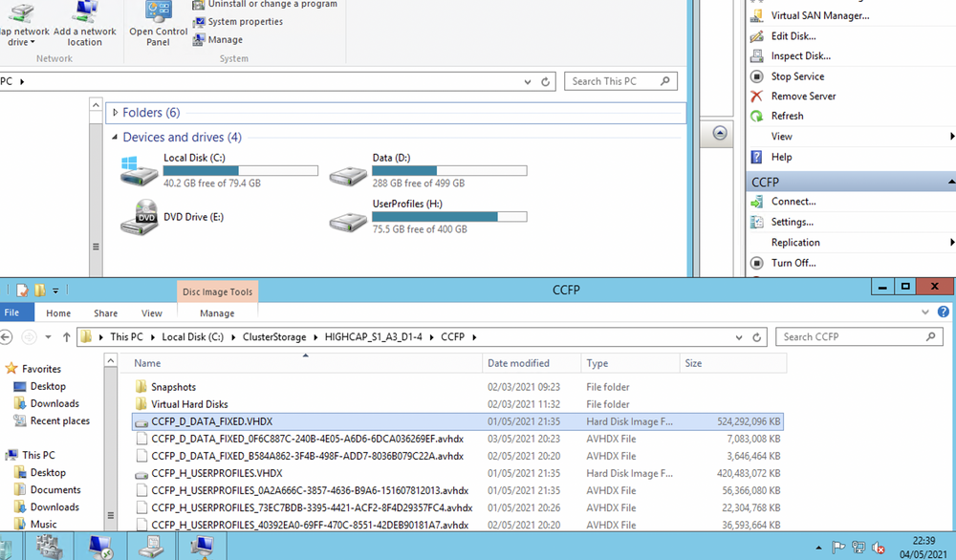
Task: Connect to the CCFP virtual machine
Action: 793,202
